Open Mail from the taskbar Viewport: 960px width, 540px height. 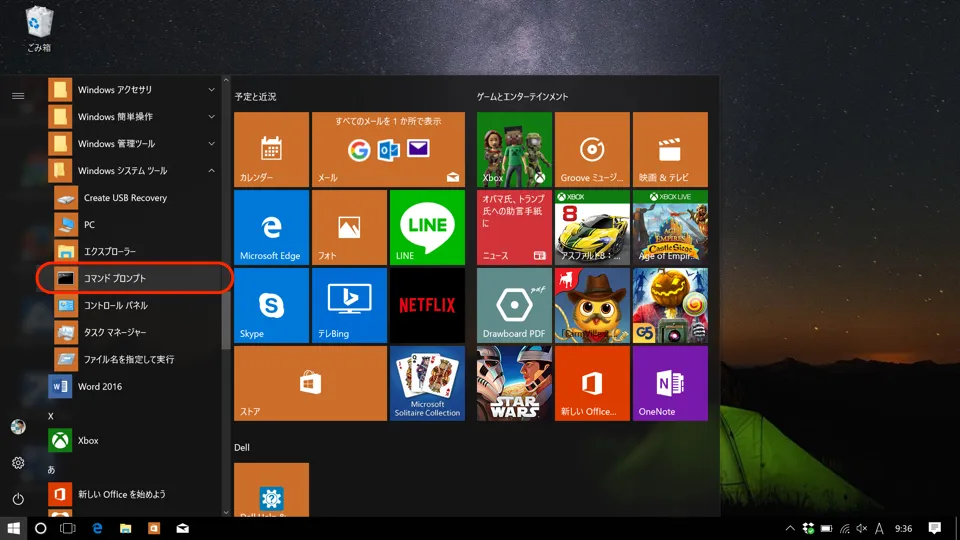point(182,528)
